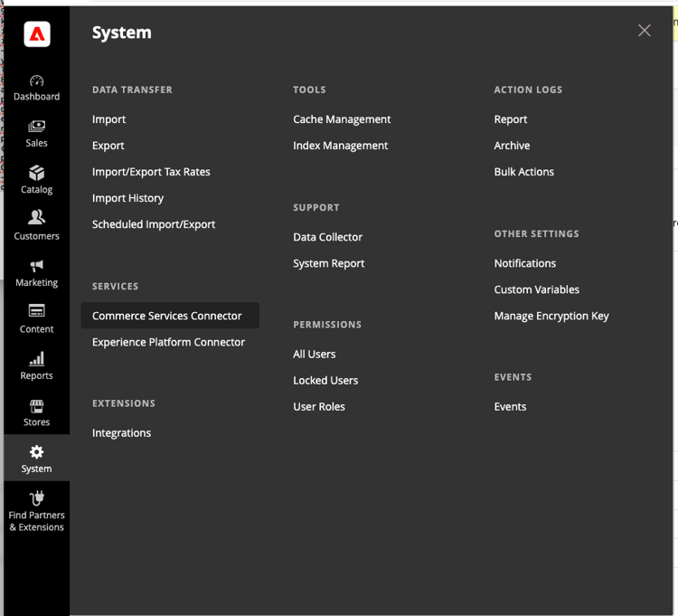Open Experience Platform Connector
678x616 pixels.
tap(168, 342)
